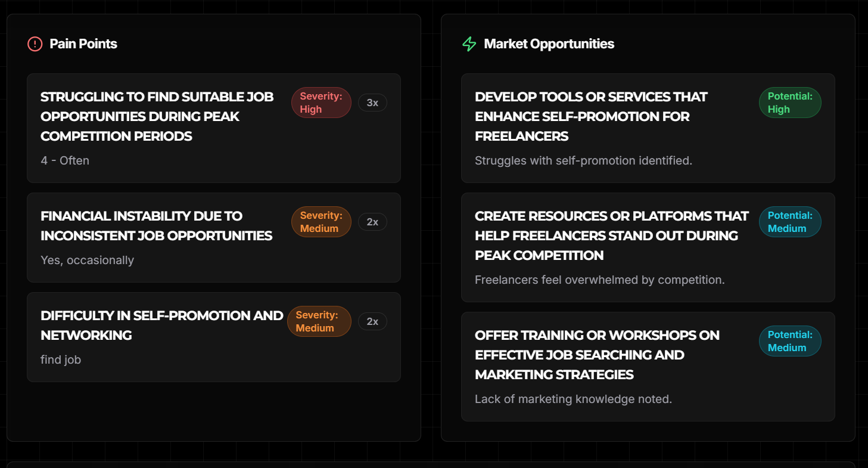The height and width of the screenshot is (468, 868).
Task: Expand the training or workshops opportunity card
Action: point(648,365)
